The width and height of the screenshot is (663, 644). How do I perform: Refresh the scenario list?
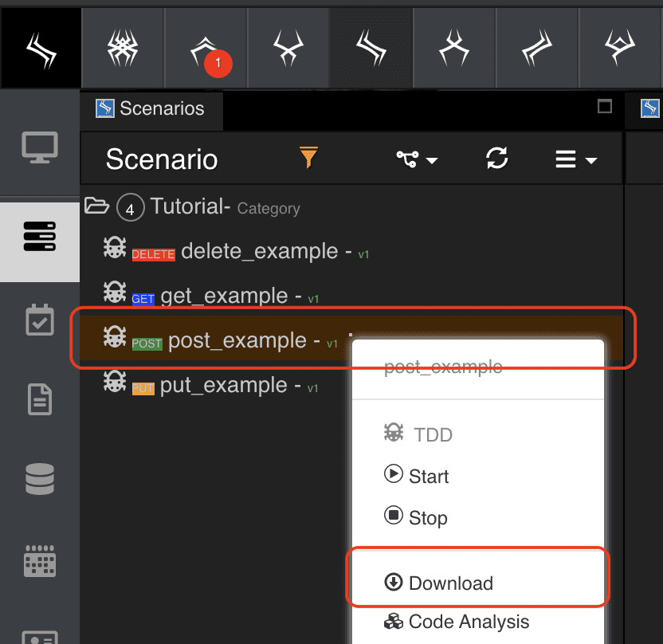pos(496,158)
